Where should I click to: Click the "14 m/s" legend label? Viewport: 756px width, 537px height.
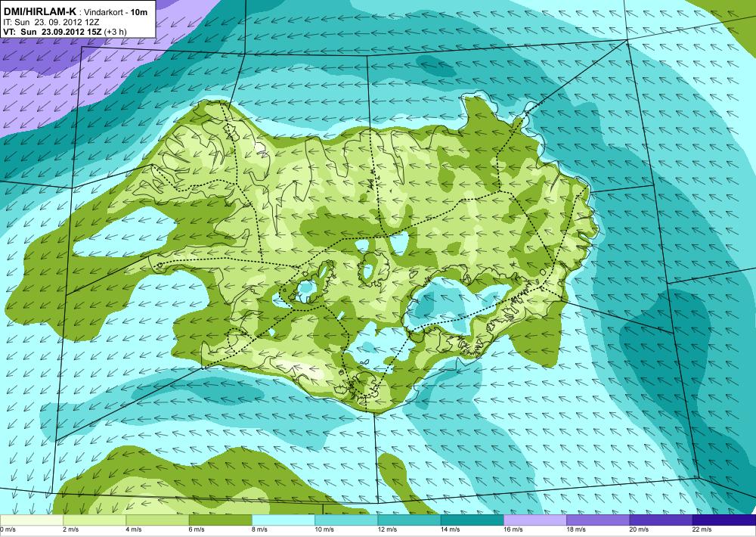pos(451,529)
